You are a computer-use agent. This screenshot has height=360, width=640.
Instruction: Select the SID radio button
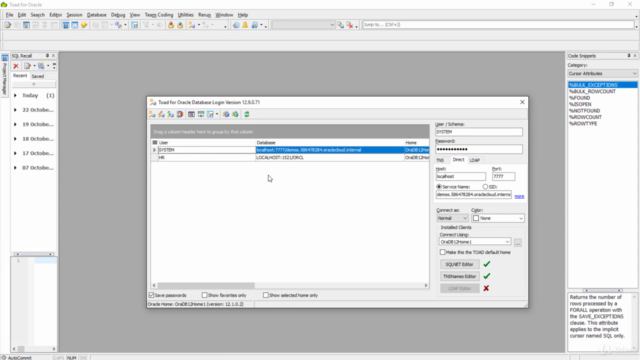[x=485, y=187]
